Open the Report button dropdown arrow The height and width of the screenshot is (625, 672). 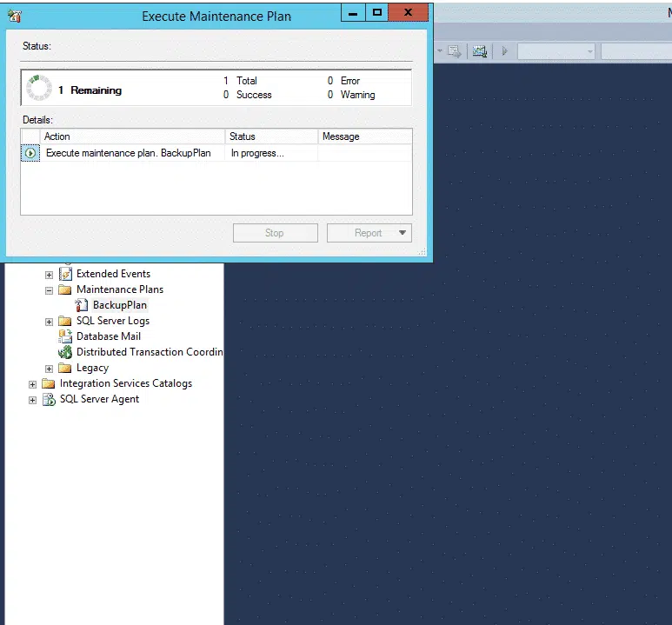(403, 233)
